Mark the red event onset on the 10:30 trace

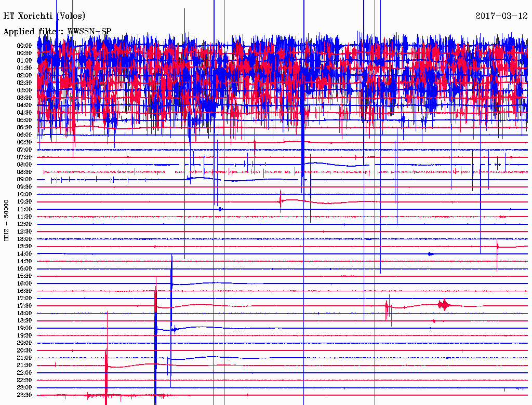[280, 201]
